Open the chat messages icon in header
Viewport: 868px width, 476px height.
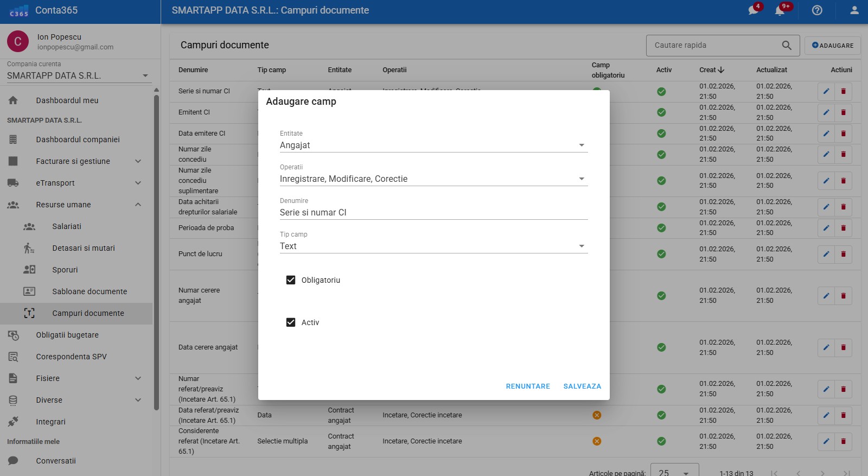click(754, 10)
